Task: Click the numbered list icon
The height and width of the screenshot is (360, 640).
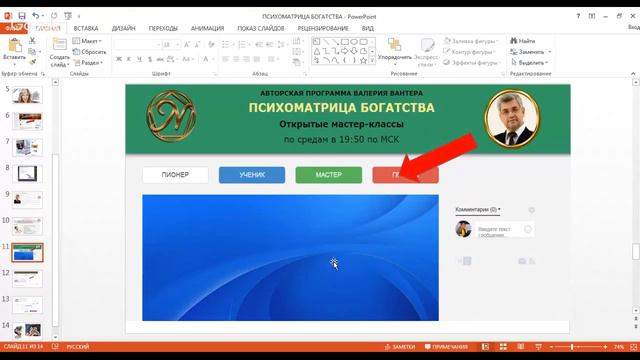Action: 242,44
